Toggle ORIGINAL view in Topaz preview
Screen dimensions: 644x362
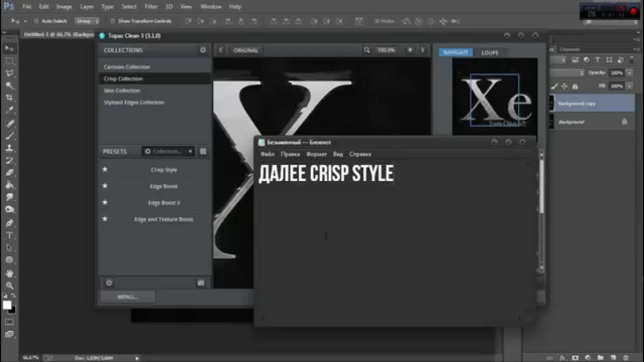(x=246, y=50)
